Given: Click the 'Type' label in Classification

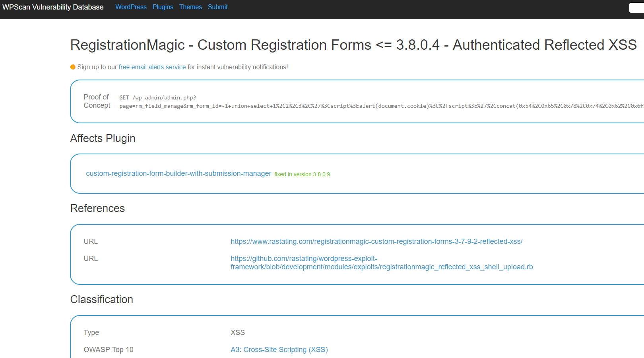Looking at the screenshot, I should click(x=91, y=333).
